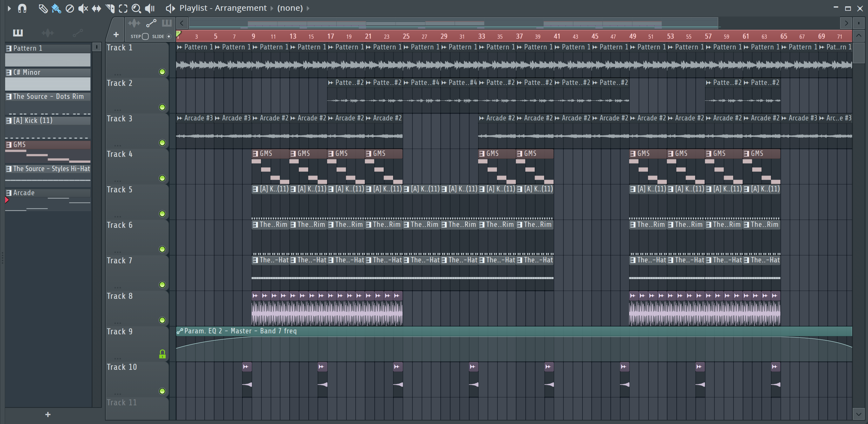Show audio clips in the picker panel
868x424 pixels.
(x=48, y=33)
